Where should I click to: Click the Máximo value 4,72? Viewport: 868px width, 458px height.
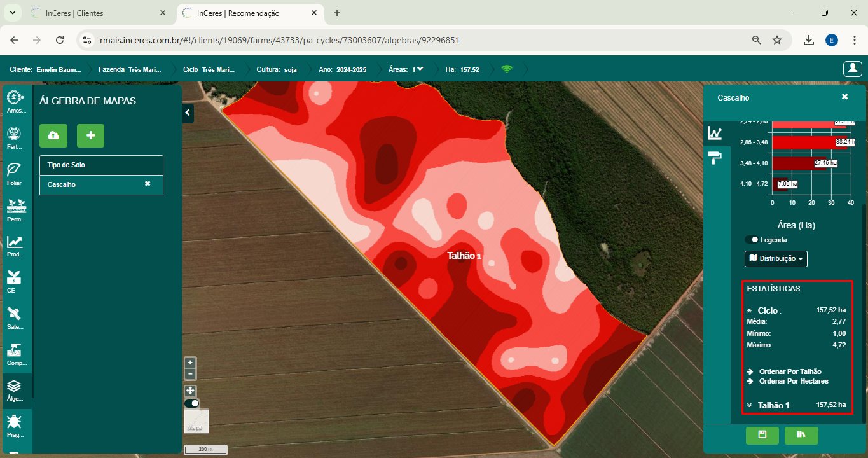tap(839, 345)
